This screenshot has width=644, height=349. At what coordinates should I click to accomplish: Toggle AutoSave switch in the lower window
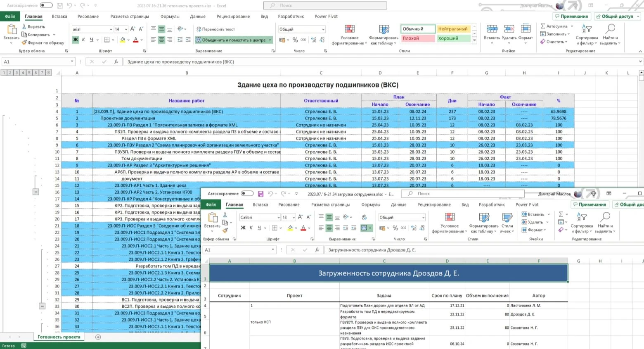[247, 193]
